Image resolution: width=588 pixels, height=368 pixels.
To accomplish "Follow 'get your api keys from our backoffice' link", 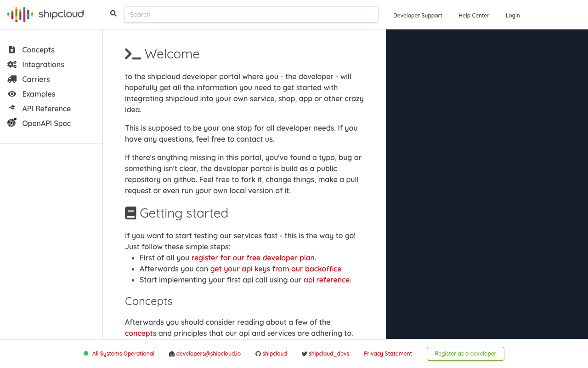I will [276, 269].
